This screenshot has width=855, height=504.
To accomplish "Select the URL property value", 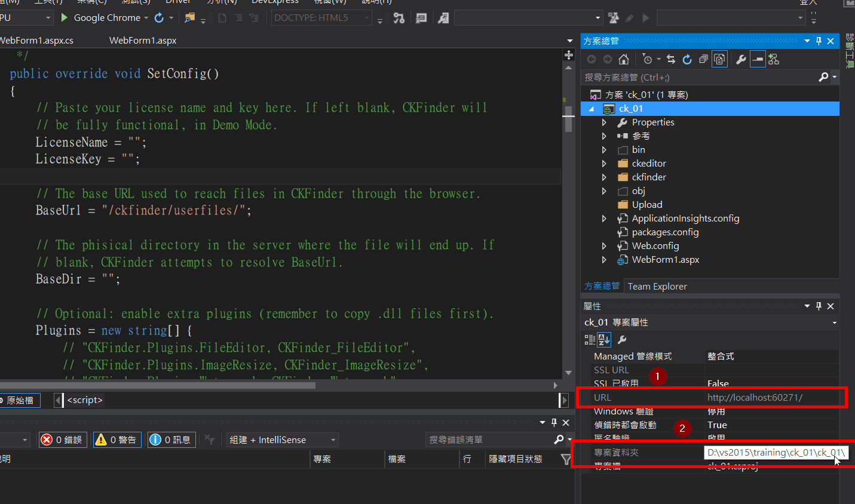I will coord(755,398).
